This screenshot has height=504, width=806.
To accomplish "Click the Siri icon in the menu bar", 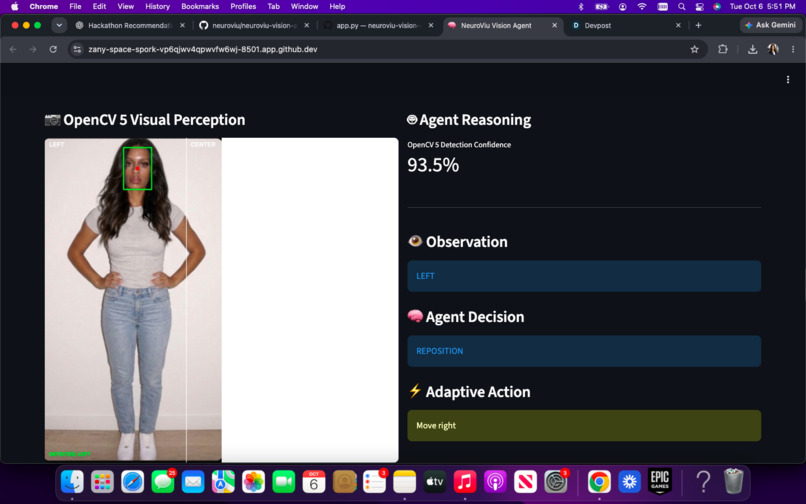I will point(717,7).
